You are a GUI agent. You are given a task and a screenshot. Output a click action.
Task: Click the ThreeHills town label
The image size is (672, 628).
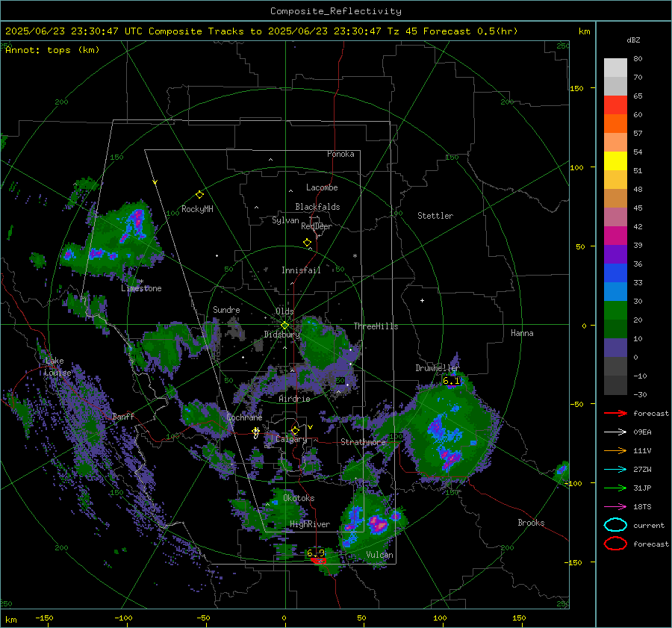(x=376, y=326)
